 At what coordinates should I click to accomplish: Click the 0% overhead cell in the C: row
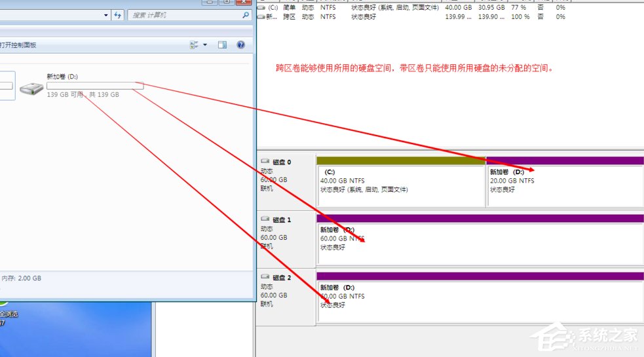561,7
